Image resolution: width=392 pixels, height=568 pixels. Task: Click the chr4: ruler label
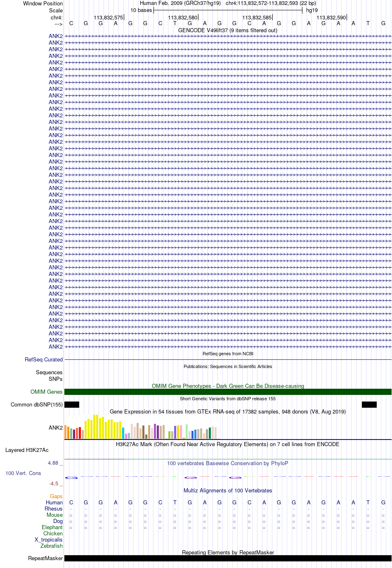pos(57,18)
